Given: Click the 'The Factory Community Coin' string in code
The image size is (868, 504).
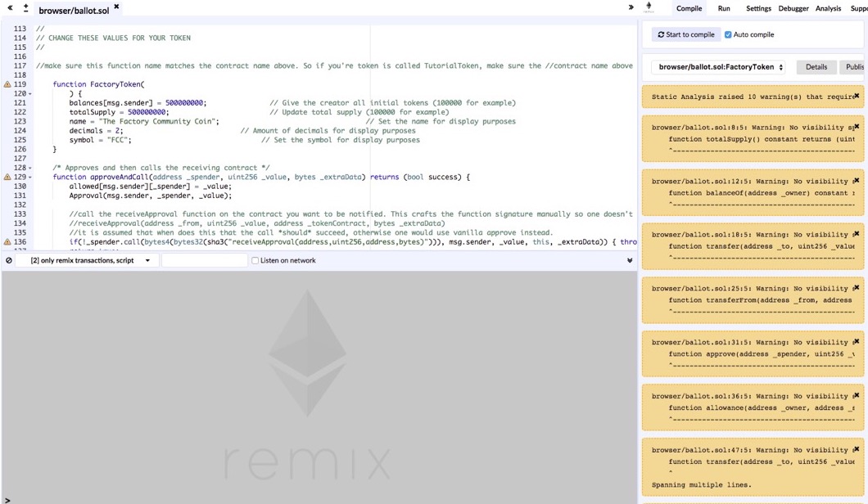Looking at the screenshot, I should (x=156, y=121).
